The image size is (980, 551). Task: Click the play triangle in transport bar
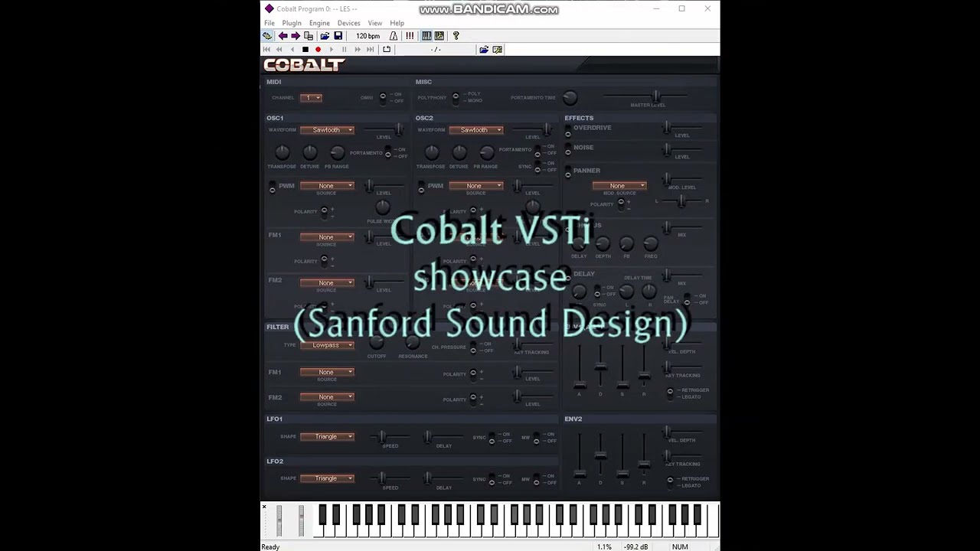[x=331, y=50]
